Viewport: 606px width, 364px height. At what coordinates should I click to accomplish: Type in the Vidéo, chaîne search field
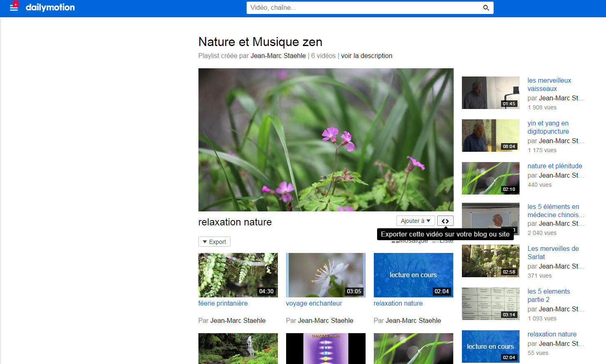[362, 8]
